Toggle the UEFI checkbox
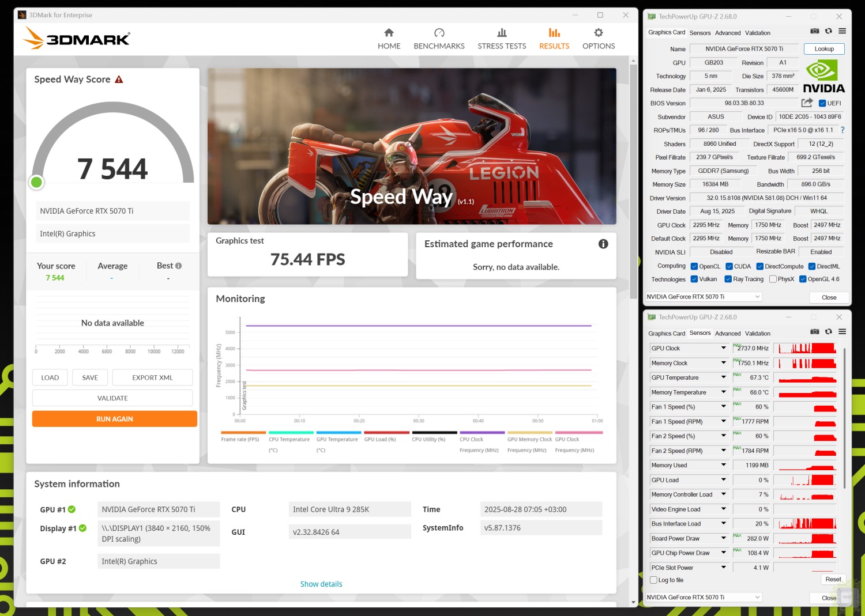Screen dimensions: 865x616 [x=822, y=103]
